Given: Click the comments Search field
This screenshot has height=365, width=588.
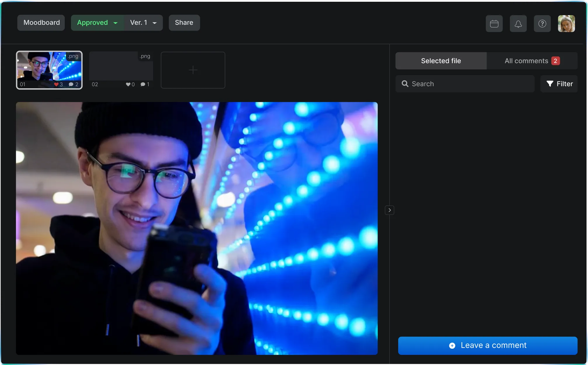Looking at the screenshot, I should 465,84.
